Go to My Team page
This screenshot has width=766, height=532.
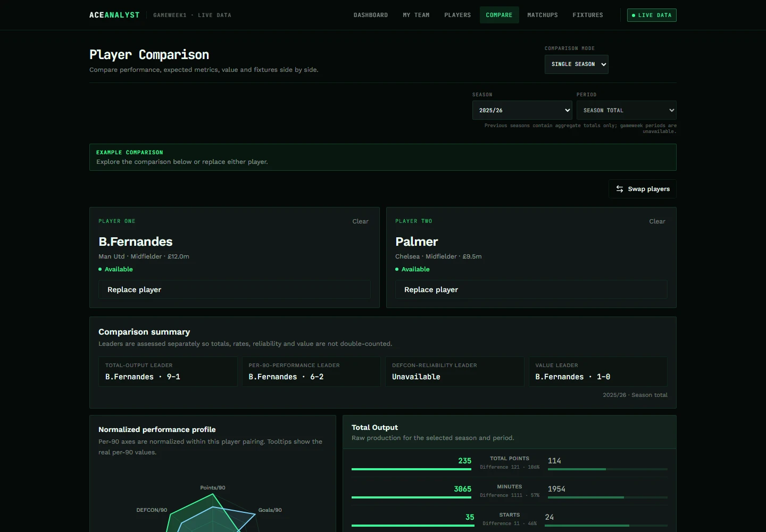(x=416, y=15)
